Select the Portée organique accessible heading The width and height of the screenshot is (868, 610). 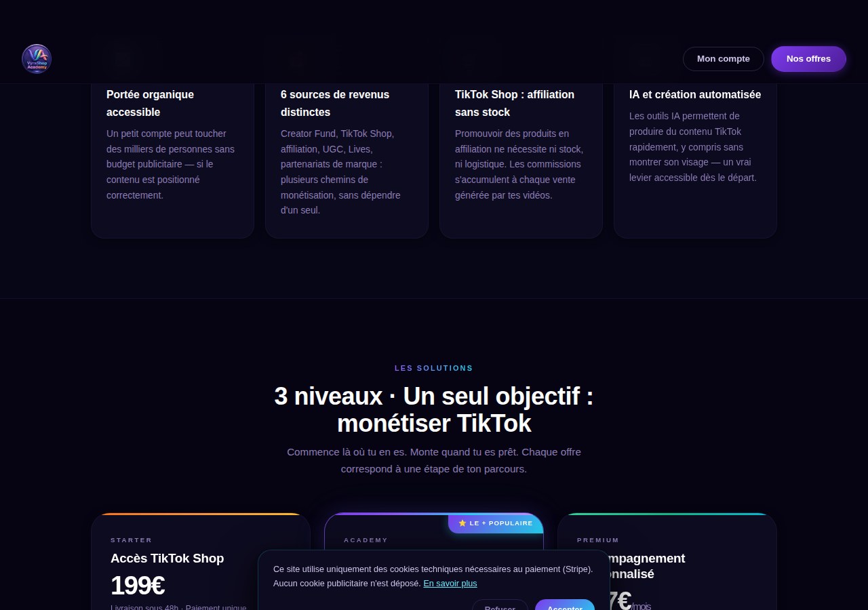[150, 103]
